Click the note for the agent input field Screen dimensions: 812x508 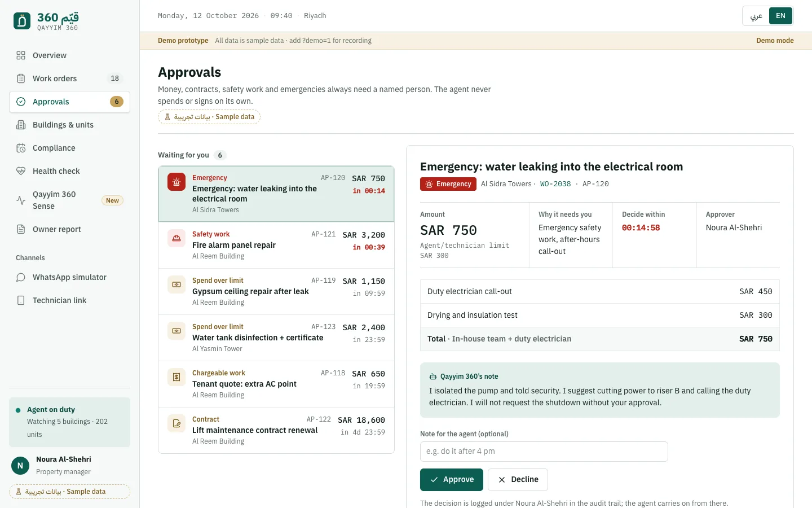[x=544, y=452]
